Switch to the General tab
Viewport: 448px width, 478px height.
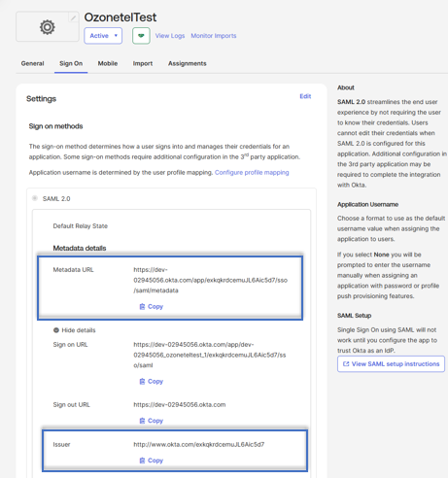[x=32, y=63]
